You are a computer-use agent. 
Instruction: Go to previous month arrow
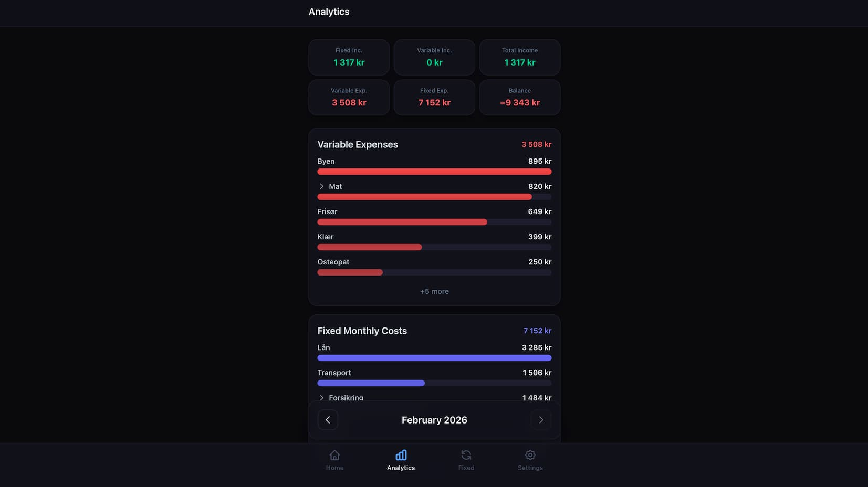point(328,420)
